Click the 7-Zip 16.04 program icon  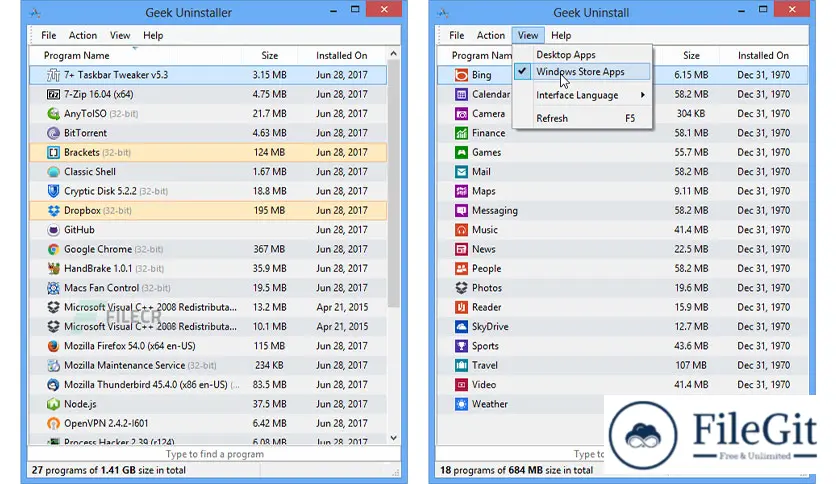53,94
